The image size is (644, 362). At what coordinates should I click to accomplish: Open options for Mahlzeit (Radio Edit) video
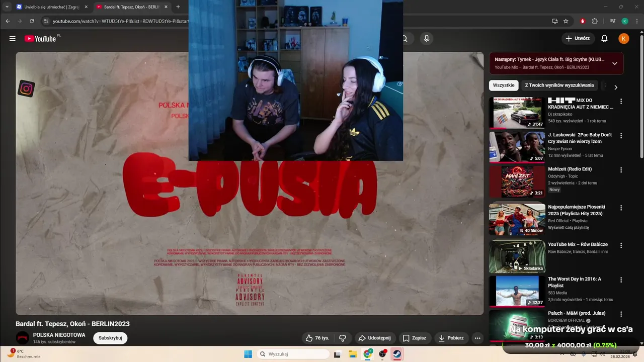pos(621,170)
